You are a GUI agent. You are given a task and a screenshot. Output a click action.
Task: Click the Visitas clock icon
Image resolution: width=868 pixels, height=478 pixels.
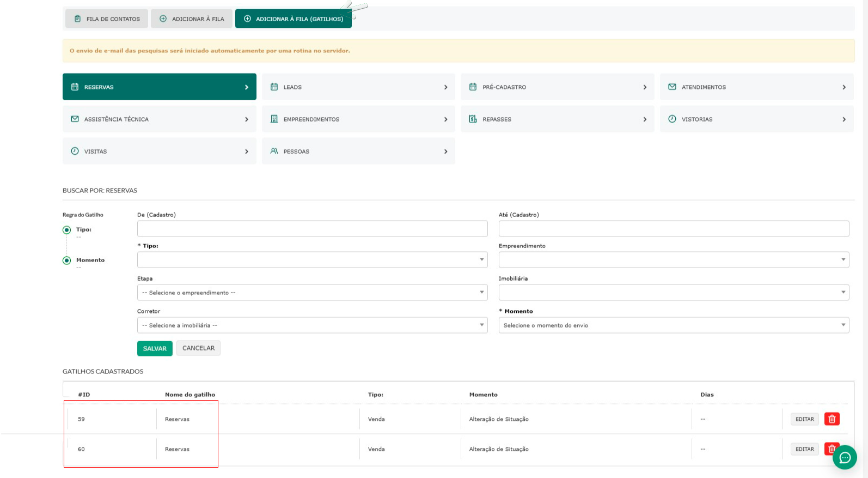click(75, 151)
